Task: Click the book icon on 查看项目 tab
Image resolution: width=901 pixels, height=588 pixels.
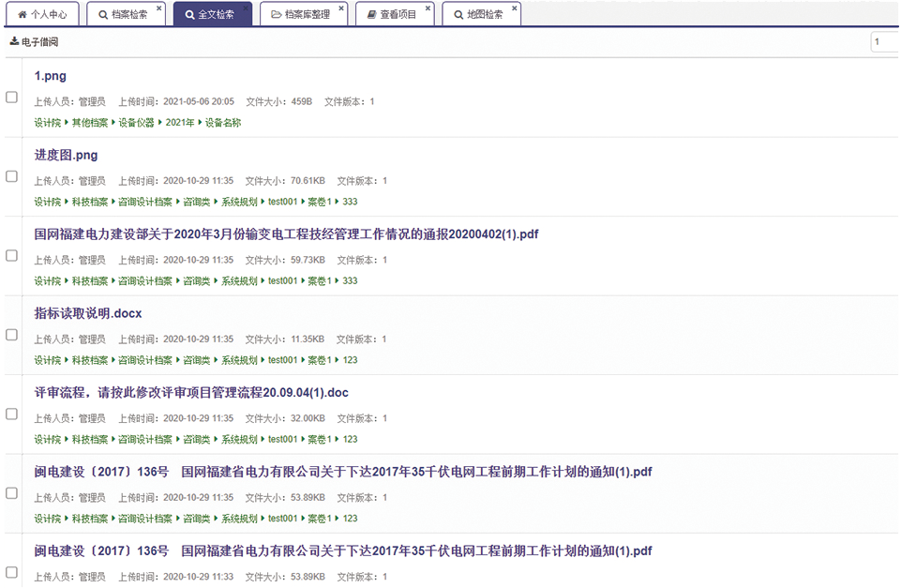Action: pos(372,15)
